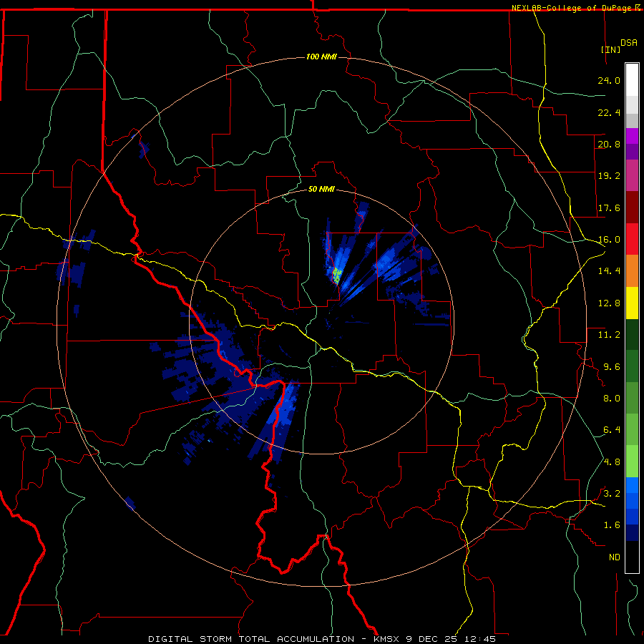
Task: Click the green peak accumulation spot on the map
Action: (336, 275)
